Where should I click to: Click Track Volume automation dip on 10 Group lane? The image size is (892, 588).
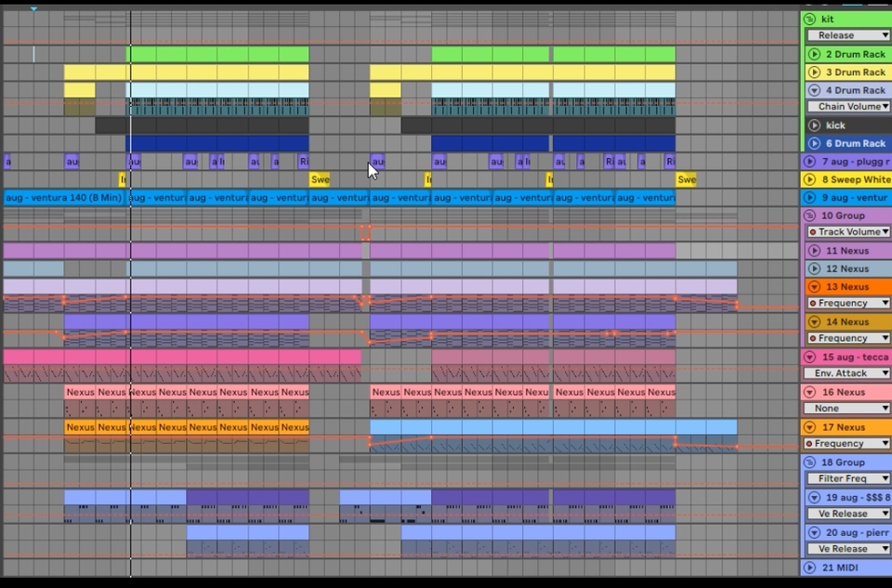(366, 232)
